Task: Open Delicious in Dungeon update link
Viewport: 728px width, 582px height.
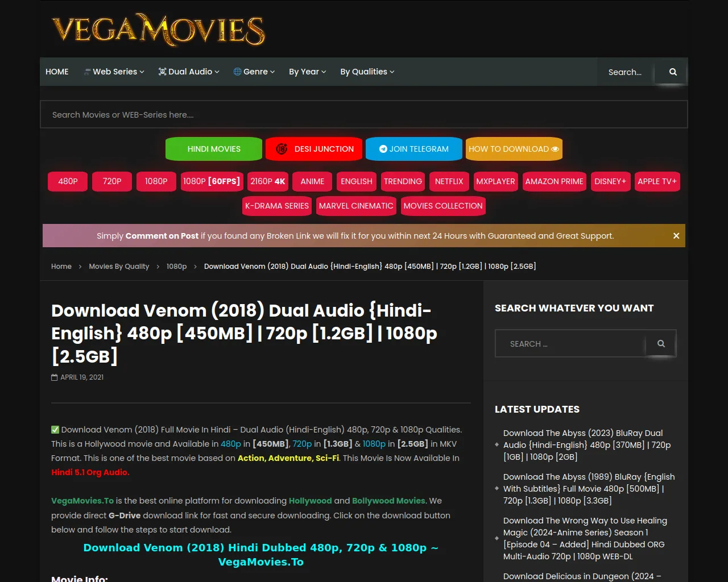Action: point(582,576)
